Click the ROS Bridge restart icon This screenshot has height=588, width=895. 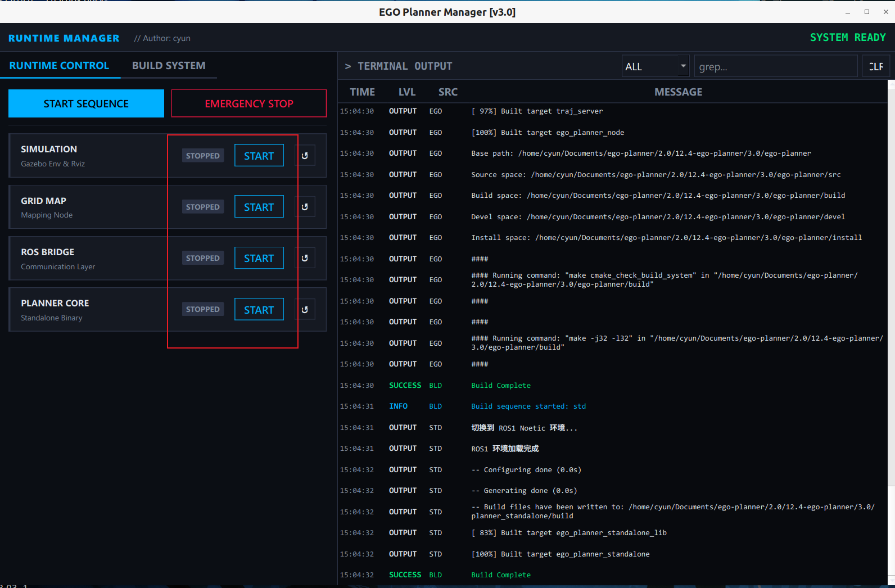tap(305, 258)
